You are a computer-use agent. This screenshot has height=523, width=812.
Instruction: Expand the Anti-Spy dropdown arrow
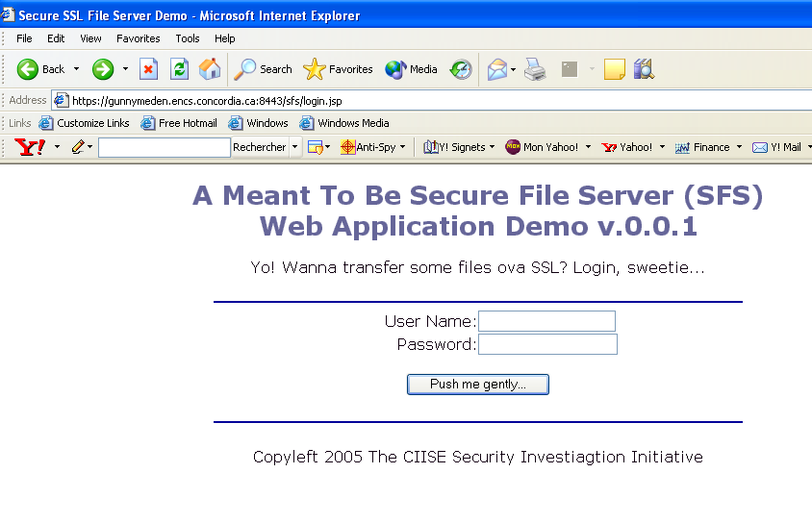pos(402,147)
